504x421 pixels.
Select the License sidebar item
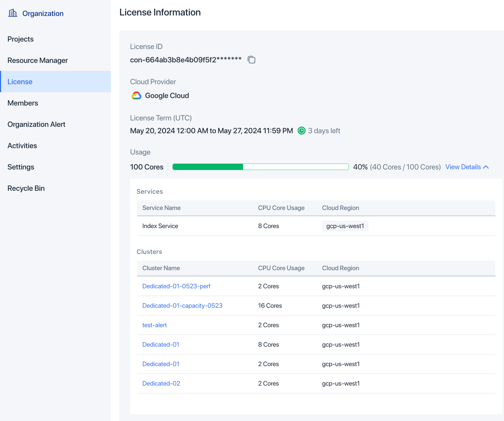click(55, 82)
